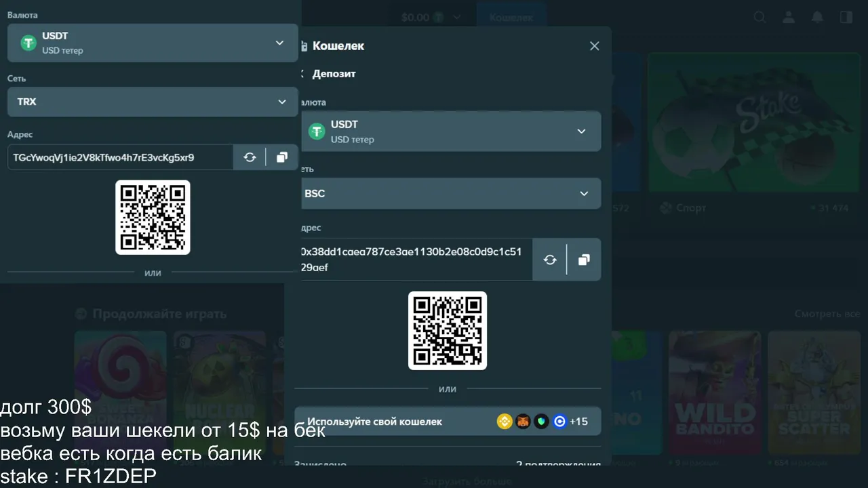Choose the blue Coinbase wallet icon
Image resolution: width=868 pixels, height=488 pixels.
tap(559, 422)
